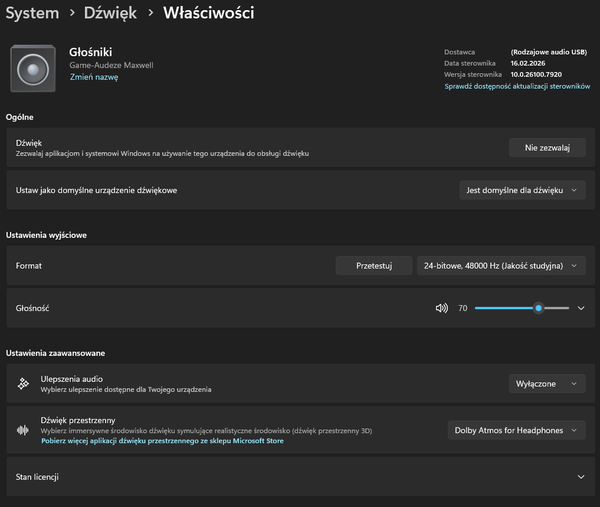
Task: Click the Dźwięk przestrzenny waveform icon
Action: [x=23, y=430]
